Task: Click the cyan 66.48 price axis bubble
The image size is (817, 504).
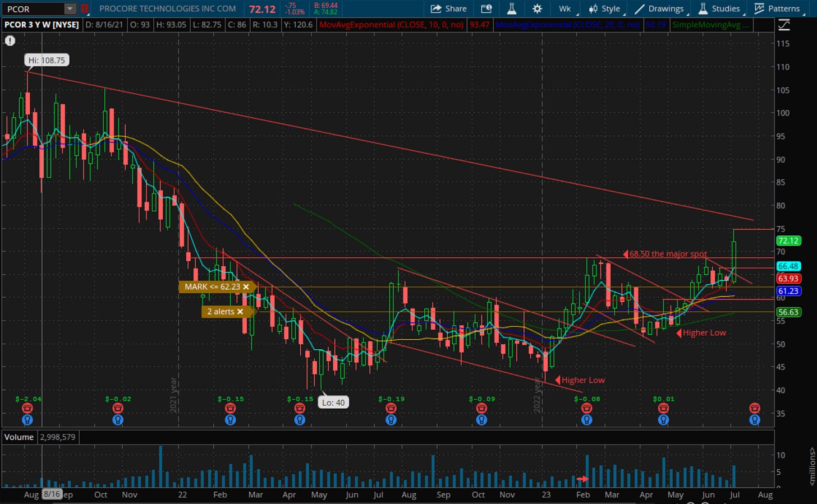Action: tap(788, 266)
